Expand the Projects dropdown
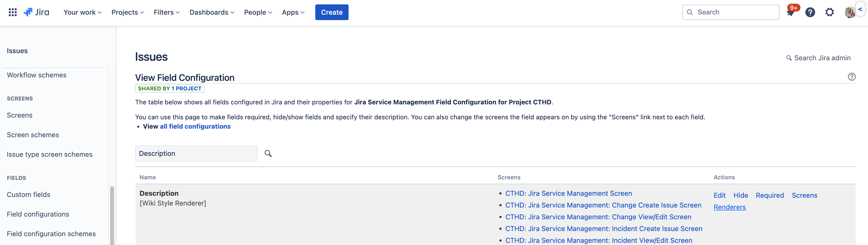 pos(127,12)
